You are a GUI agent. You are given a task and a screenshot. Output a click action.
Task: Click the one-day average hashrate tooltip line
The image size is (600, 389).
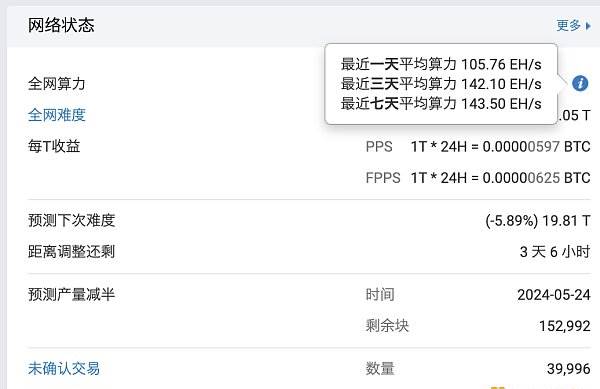[x=441, y=64]
